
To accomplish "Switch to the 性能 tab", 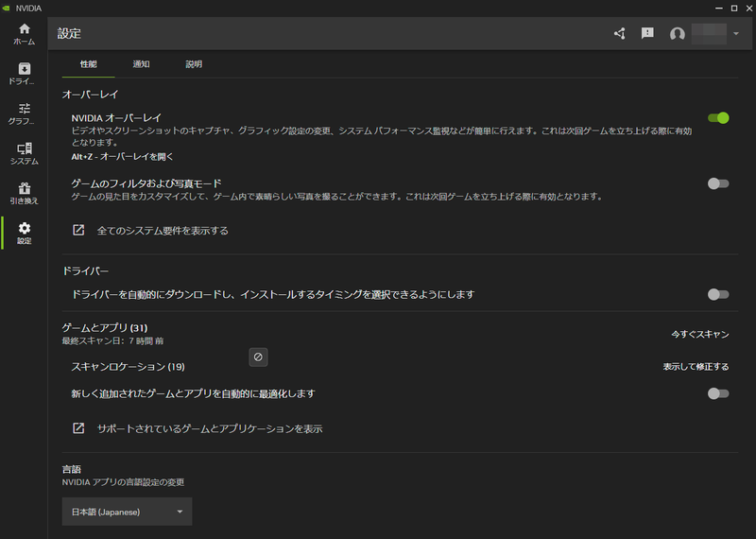I will coord(88,64).
